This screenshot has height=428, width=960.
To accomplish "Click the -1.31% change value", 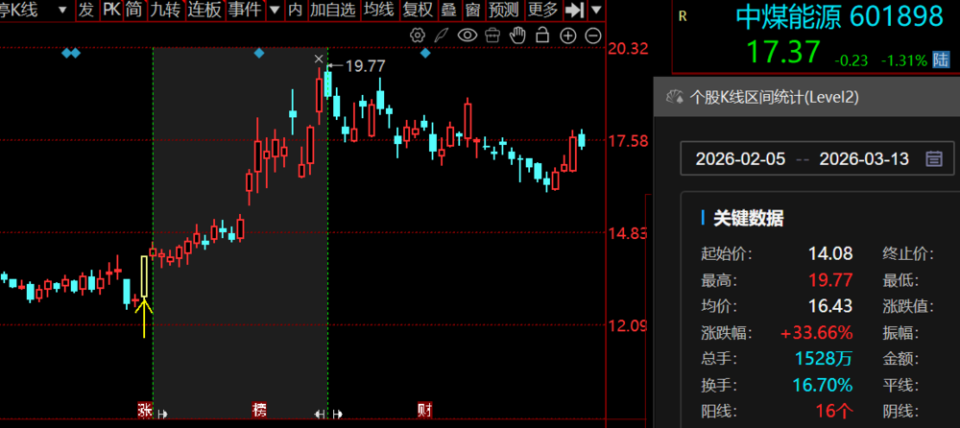I will point(904,60).
